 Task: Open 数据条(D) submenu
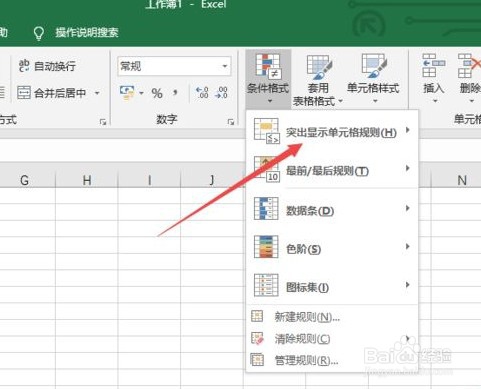[332, 210]
